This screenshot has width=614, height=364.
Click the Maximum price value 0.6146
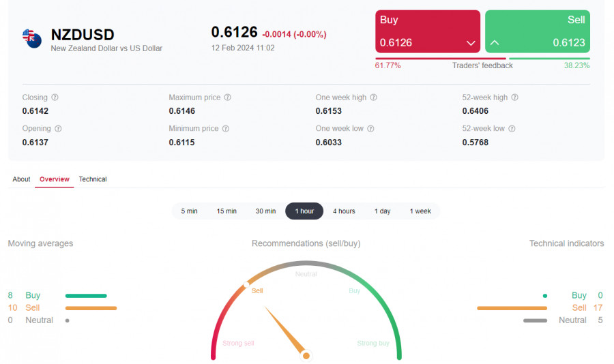(x=181, y=111)
